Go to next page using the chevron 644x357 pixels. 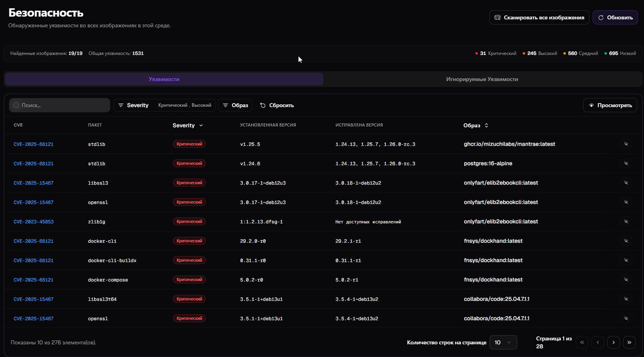coord(613,342)
